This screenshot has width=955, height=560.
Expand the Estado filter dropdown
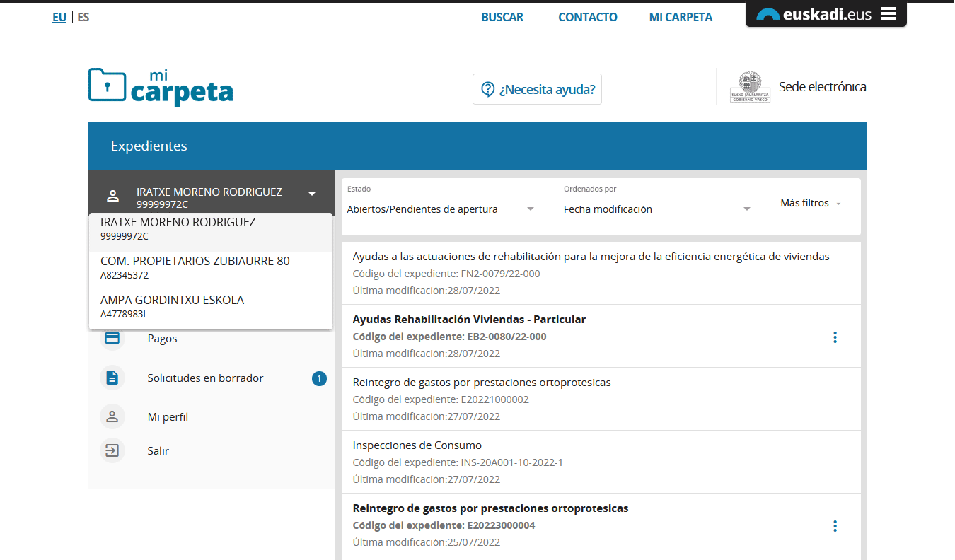[531, 209]
